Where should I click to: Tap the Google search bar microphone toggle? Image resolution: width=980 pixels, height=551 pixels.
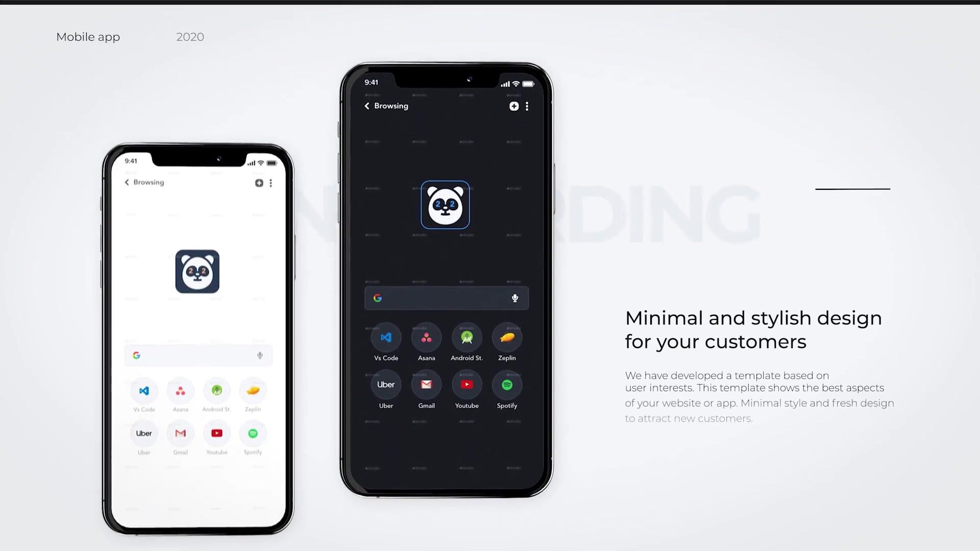coord(516,298)
